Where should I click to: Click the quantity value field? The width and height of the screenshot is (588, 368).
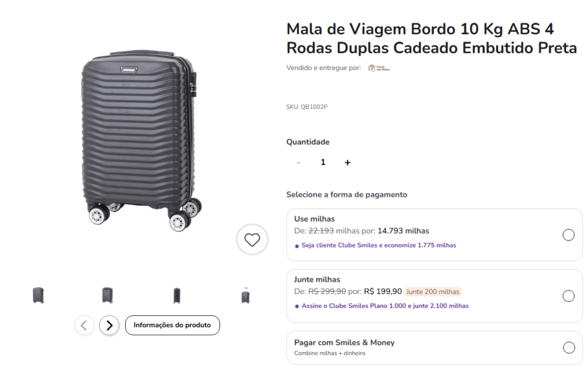pyautogui.click(x=323, y=162)
